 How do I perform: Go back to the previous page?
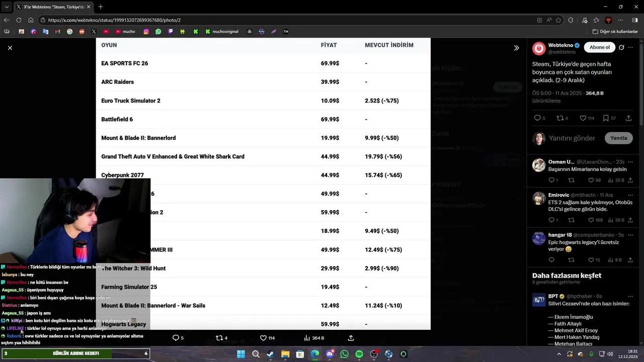pos(7,20)
